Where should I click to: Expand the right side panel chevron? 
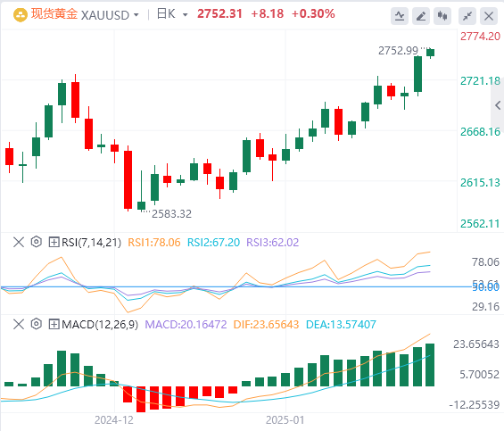(x=498, y=105)
